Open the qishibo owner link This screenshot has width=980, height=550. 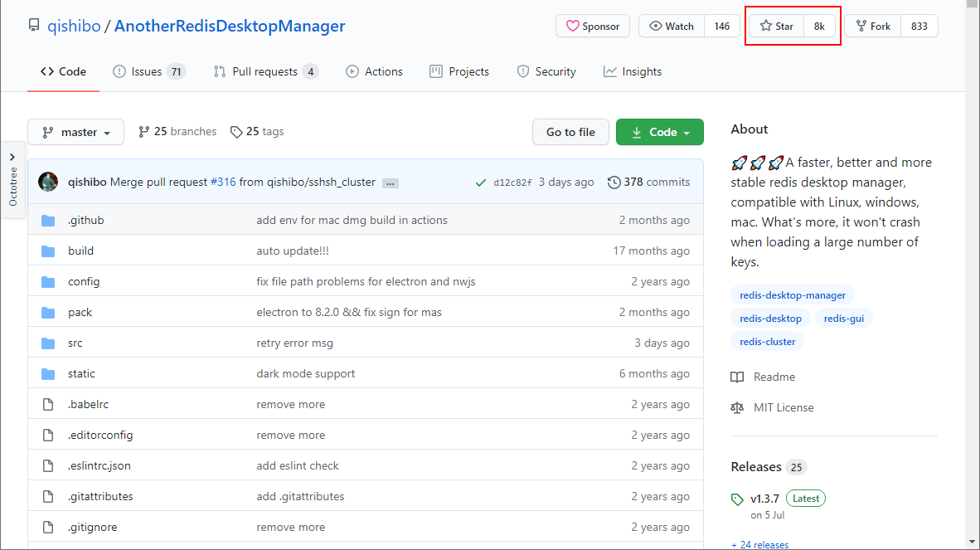coord(74,26)
